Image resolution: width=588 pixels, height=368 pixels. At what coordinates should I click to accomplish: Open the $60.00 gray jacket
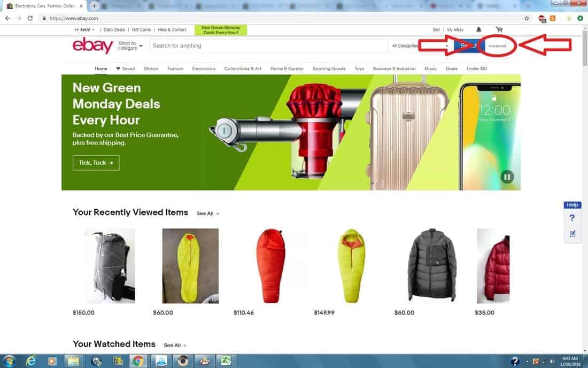coord(432,266)
